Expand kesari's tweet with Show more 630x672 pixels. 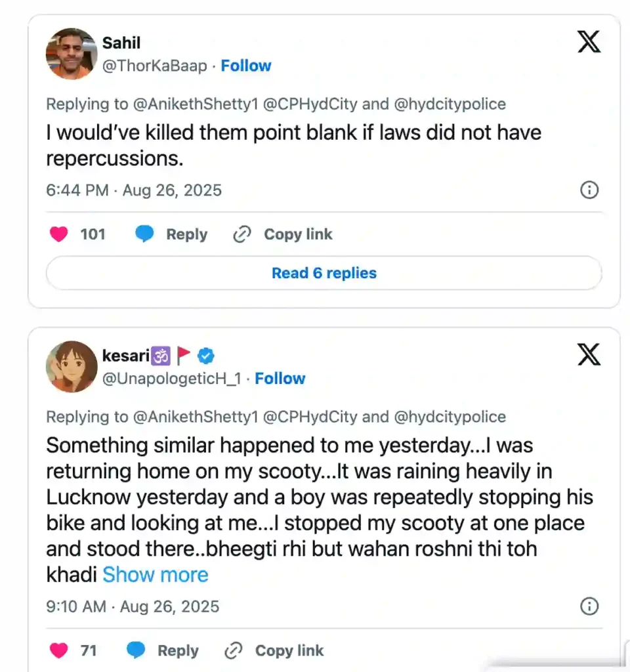pos(156,575)
